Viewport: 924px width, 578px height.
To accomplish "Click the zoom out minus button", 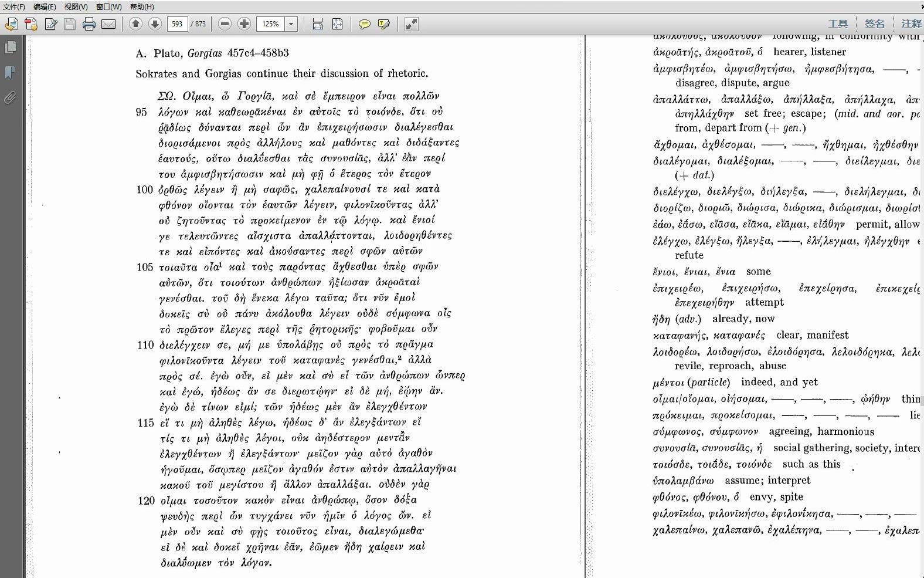I will 225,24.
